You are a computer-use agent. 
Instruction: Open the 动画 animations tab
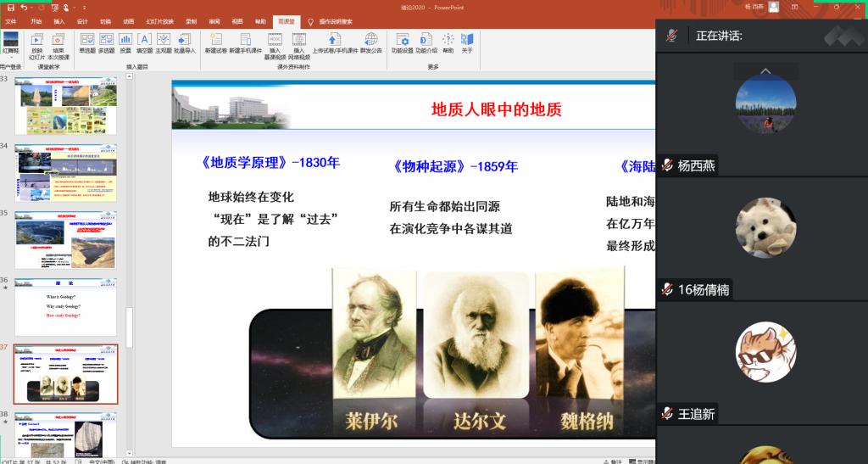coord(128,21)
